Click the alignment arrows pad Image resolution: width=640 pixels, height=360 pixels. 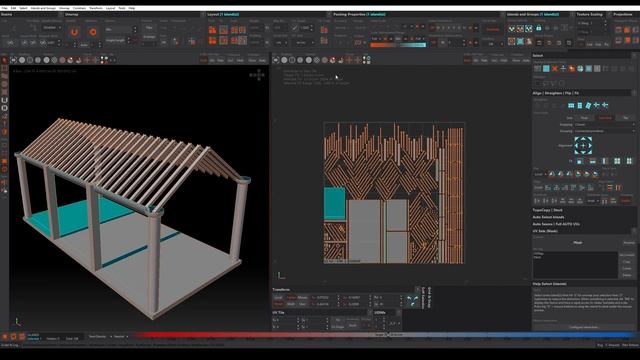[x=583, y=145]
